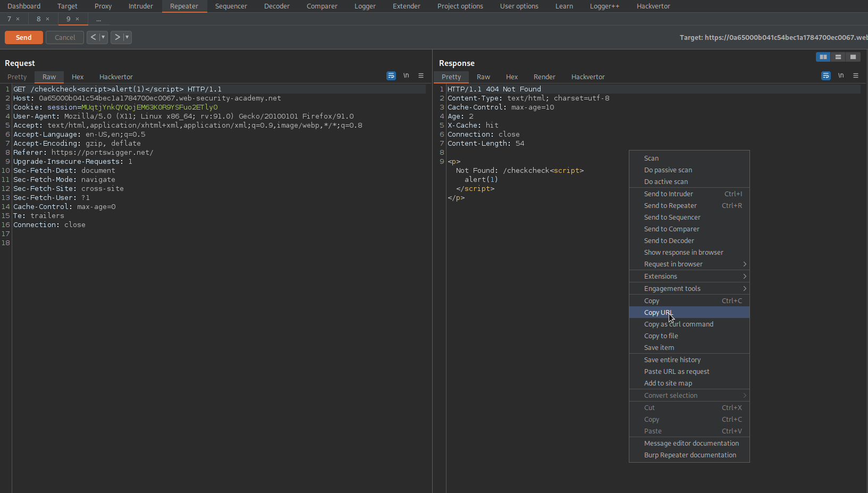Switch Request view to Hackvertor

(x=116, y=77)
